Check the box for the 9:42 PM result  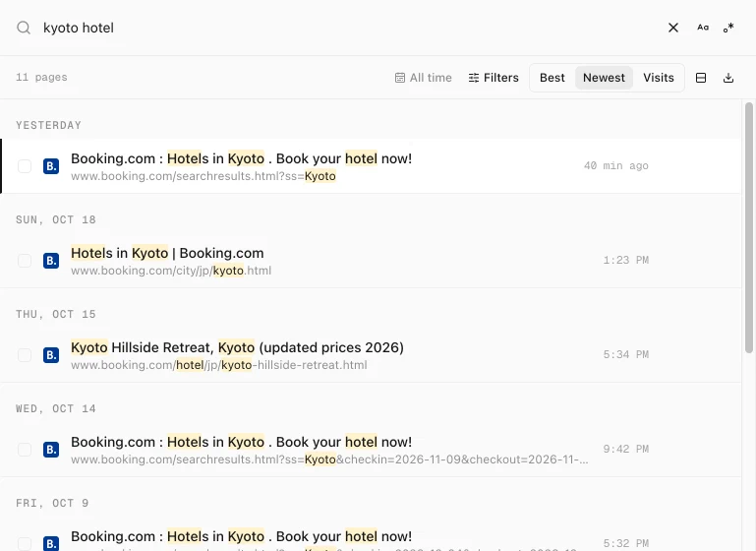[25, 450]
